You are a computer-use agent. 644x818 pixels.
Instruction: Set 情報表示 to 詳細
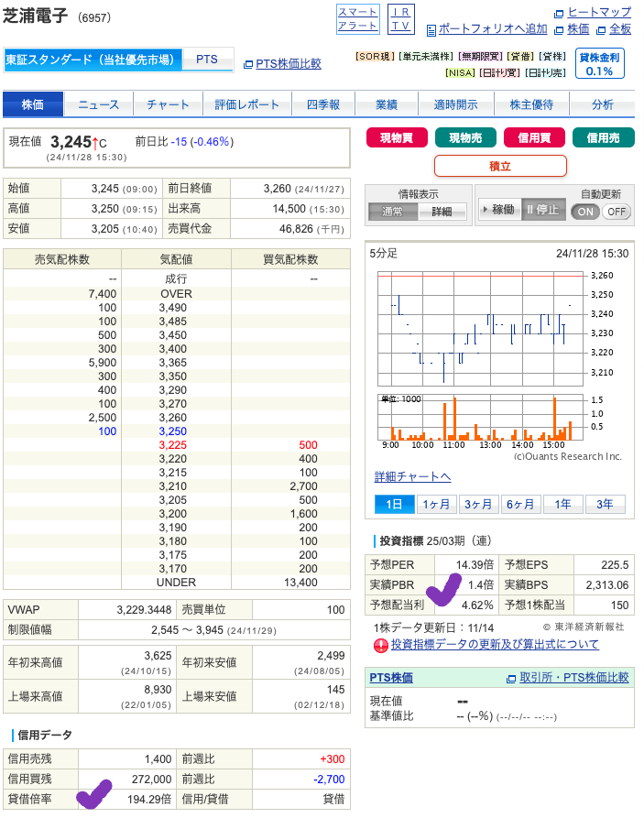(x=442, y=212)
